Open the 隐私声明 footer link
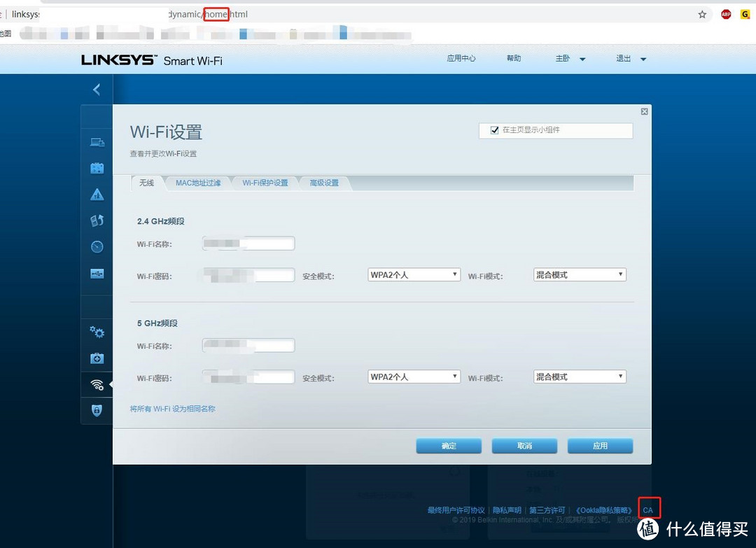 pos(507,510)
